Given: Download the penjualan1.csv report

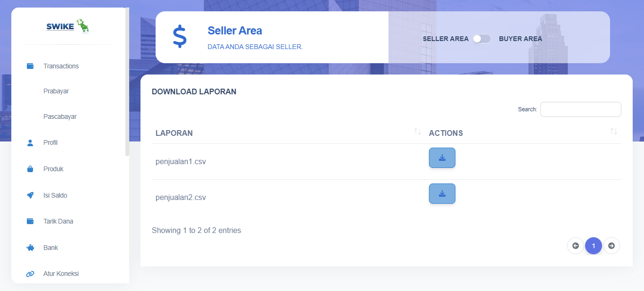Looking at the screenshot, I should (442, 158).
